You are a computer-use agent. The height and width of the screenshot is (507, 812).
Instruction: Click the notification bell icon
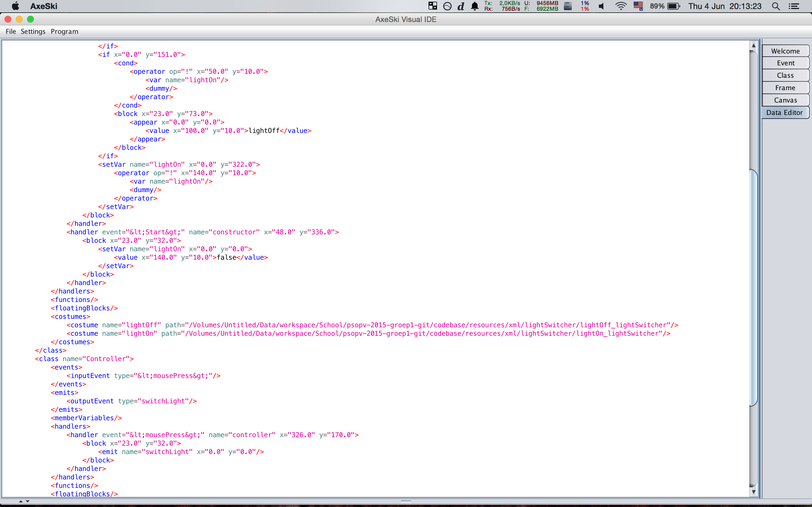pyautogui.click(x=475, y=6)
